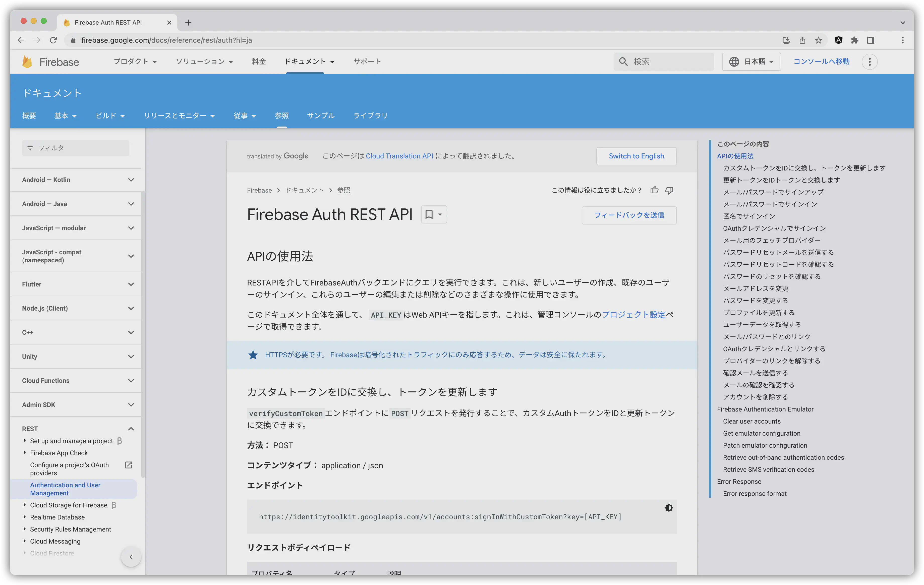Collapse the left navigation with arrow button
924x585 pixels.
point(131,557)
